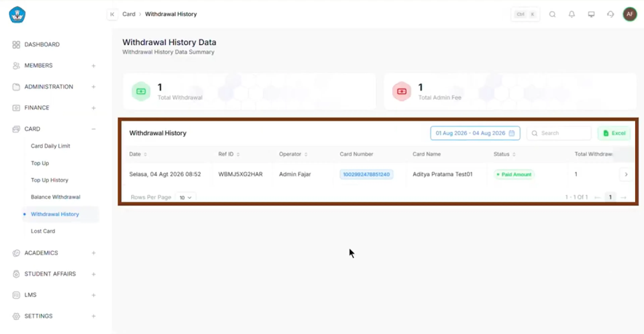Screen dimensions: 644x334
Task: Click the magnifier icon in table search
Action: tap(534, 133)
